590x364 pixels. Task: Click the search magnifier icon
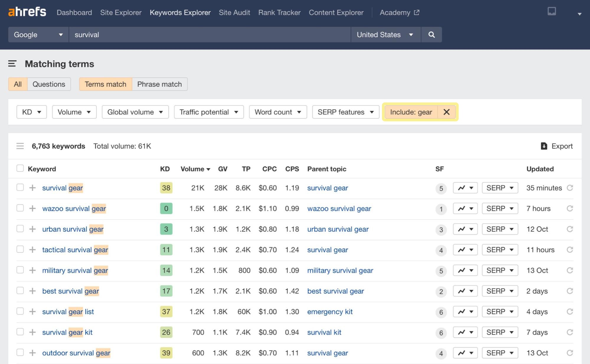coord(432,35)
